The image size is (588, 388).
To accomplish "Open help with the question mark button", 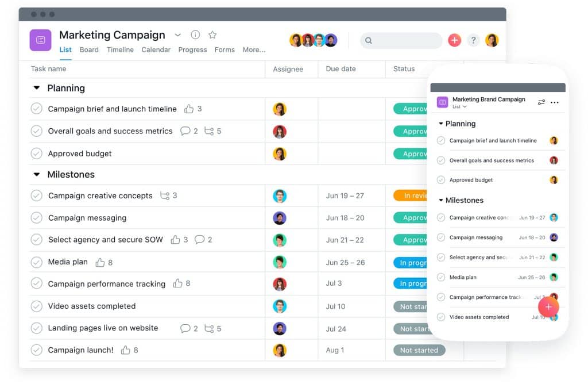I will 473,40.
